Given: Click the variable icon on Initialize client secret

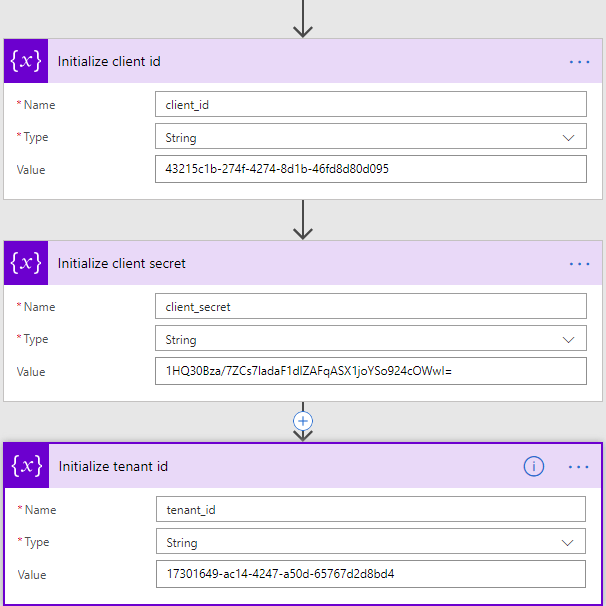Looking at the screenshot, I should point(25,263).
